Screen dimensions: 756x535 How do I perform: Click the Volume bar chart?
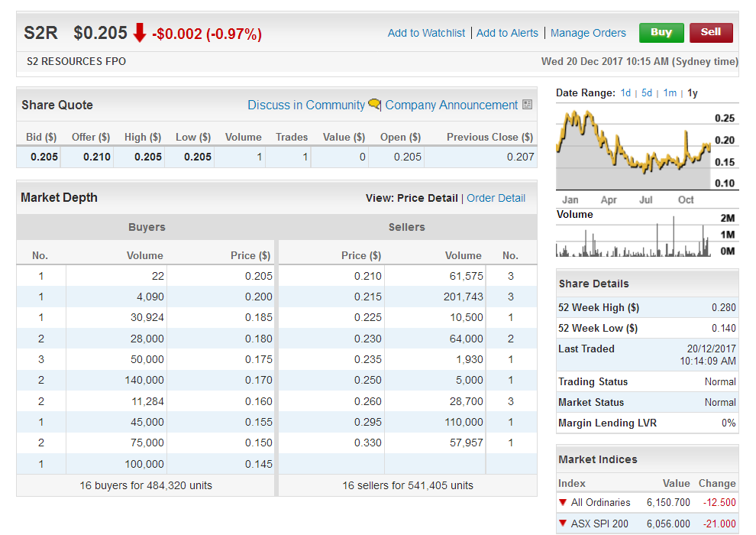point(634,236)
